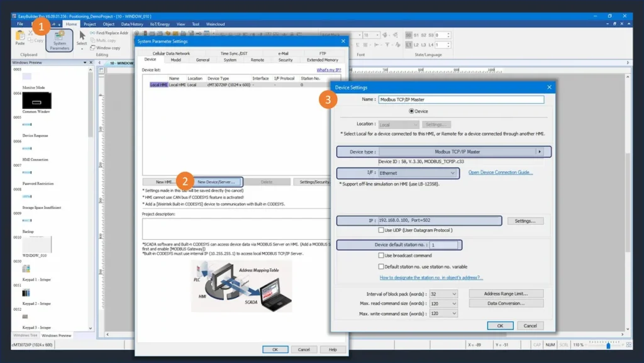Click the New Device/Server button
This screenshot has width=644, height=363.
(216, 182)
